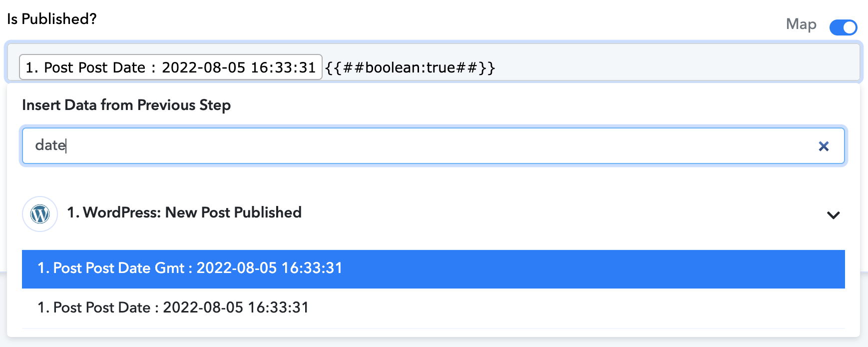The height and width of the screenshot is (347, 868).
Task: Click the blank area right of the Gmt row text
Action: coord(593,269)
